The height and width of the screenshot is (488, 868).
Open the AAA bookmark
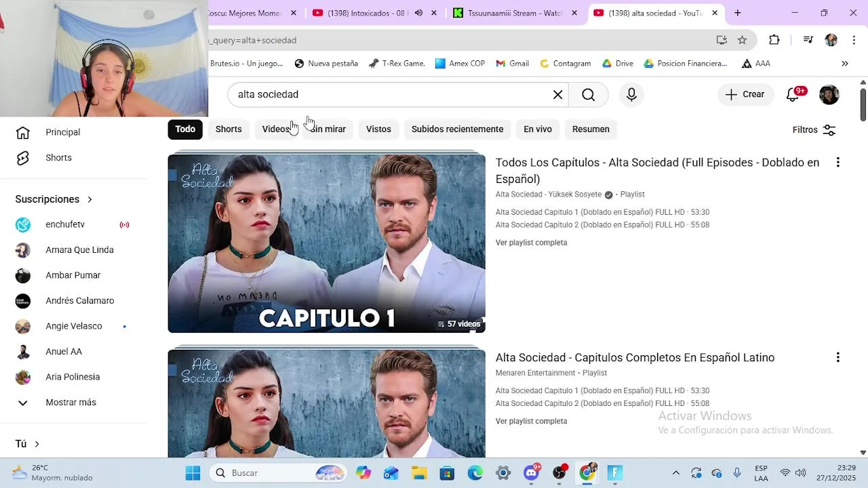[x=755, y=64]
